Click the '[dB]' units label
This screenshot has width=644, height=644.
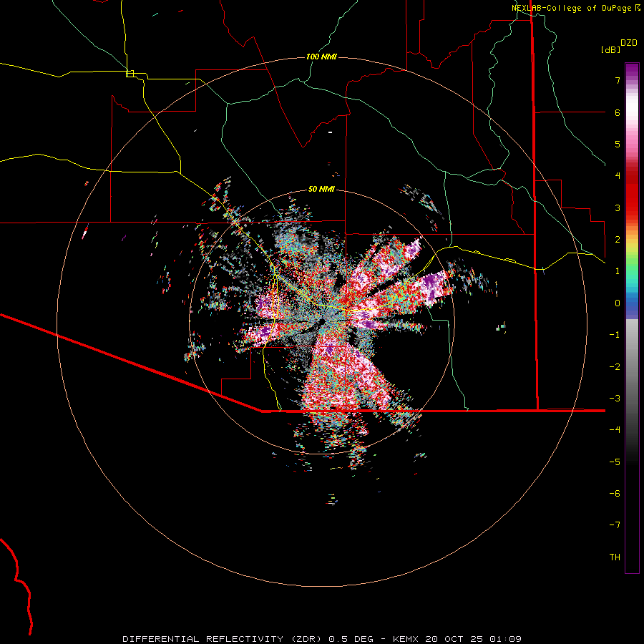coord(611,49)
